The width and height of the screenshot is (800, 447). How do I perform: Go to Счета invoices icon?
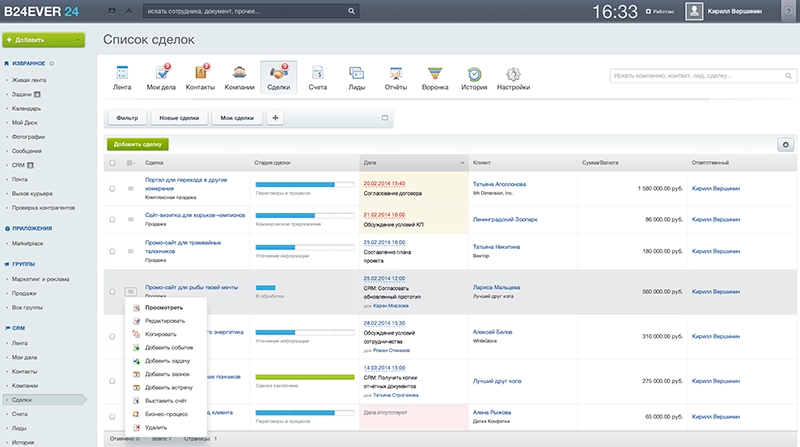[x=317, y=77]
